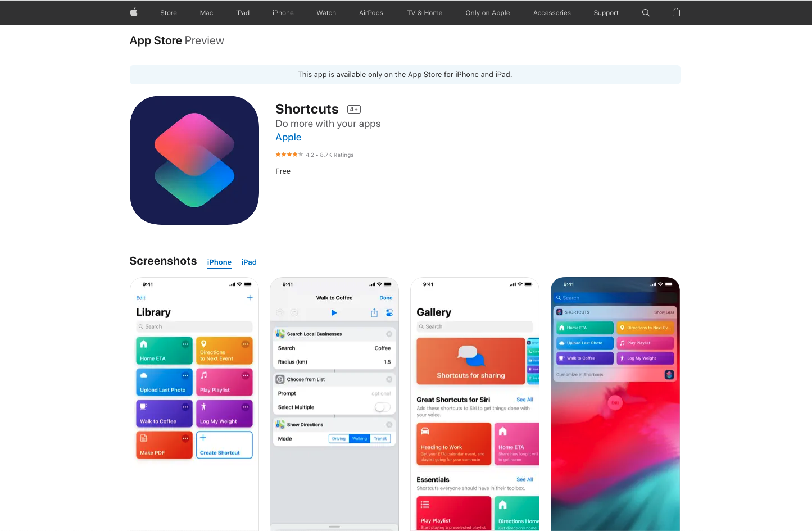Screen dimensions: 812x531
Task: Click See All next to Essentials
Action: pos(525,479)
